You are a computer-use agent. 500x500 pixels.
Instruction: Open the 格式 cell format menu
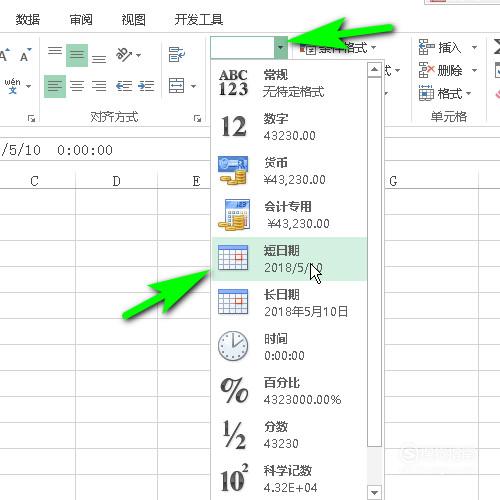[x=445, y=94]
